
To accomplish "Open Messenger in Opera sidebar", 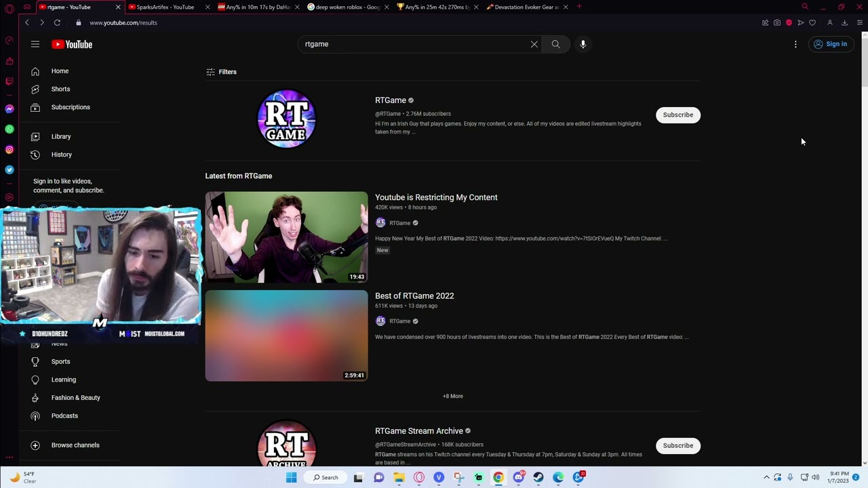I will (9, 108).
